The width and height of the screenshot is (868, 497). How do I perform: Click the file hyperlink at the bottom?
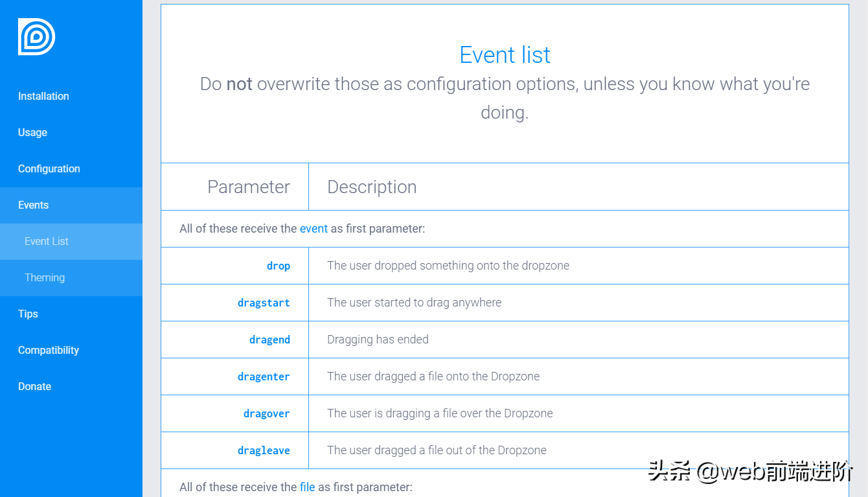coord(307,487)
